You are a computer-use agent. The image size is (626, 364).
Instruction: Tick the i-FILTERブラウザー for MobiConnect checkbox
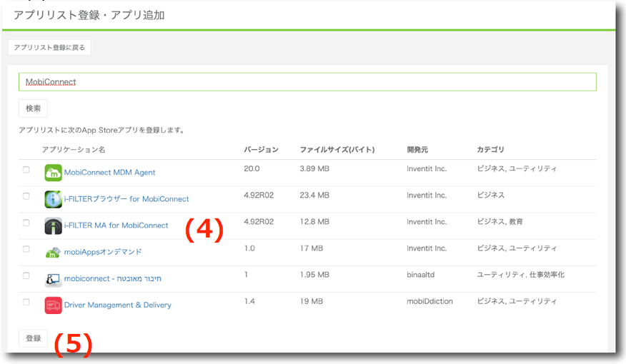pos(26,196)
